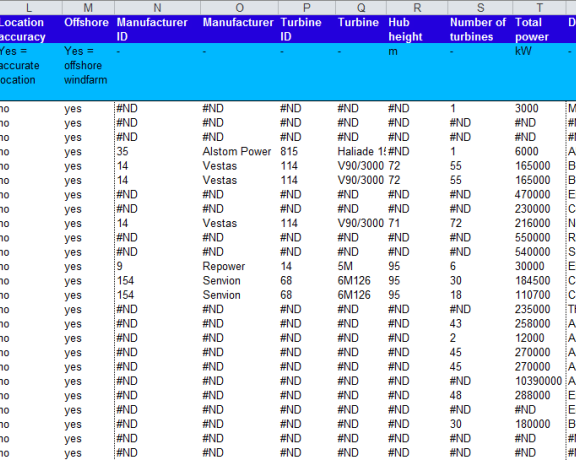Click the total power cell '12000'
576x460 pixels.
point(539,338)
